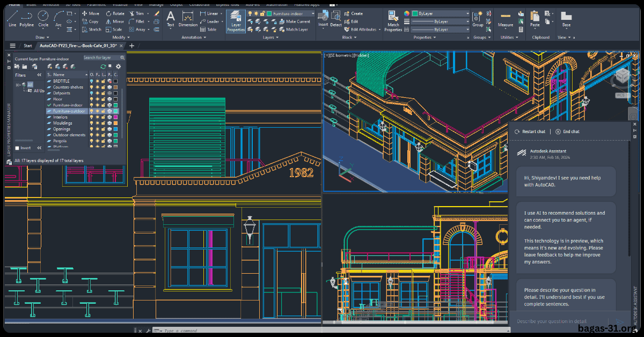Activate the Array tool
The height and width of the screenshot is (337, 644).
point(137,30)
